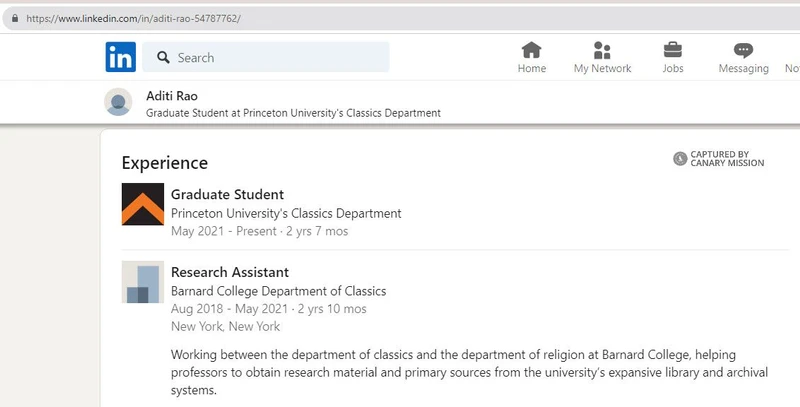This screenshot has height=407, width=800.
Task: Click the orange Princeton University logo
Action: pyautogui.click(x=142, y=204)
